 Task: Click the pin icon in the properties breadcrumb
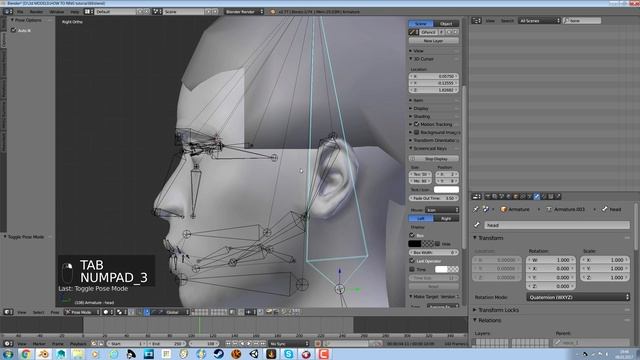coord(476,209)
